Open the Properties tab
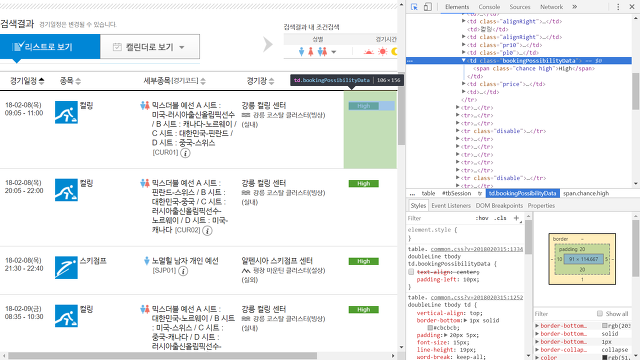This screenshot has width=640, height=360. 541,206
